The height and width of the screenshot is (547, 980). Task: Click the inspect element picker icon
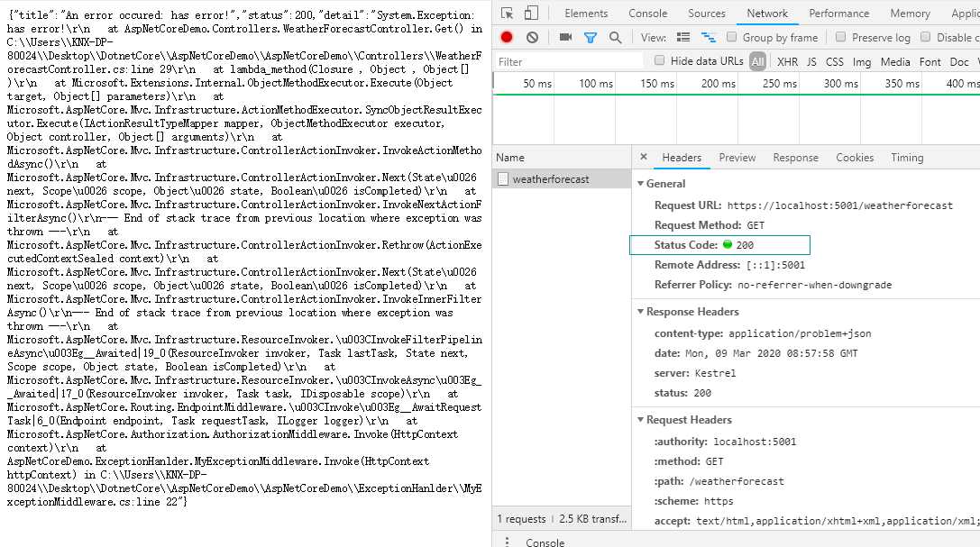point(507,14)
